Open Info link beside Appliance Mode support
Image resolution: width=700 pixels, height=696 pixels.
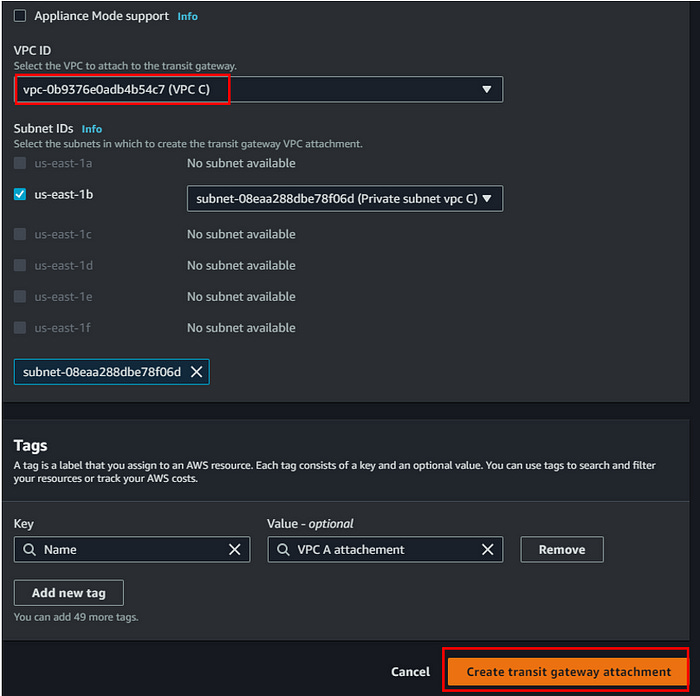click(188, 17)
